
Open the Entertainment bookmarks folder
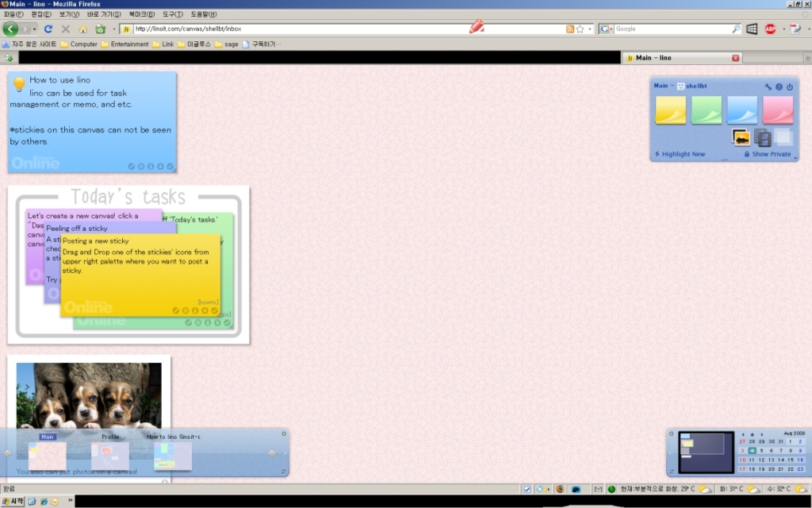point(124,44)
